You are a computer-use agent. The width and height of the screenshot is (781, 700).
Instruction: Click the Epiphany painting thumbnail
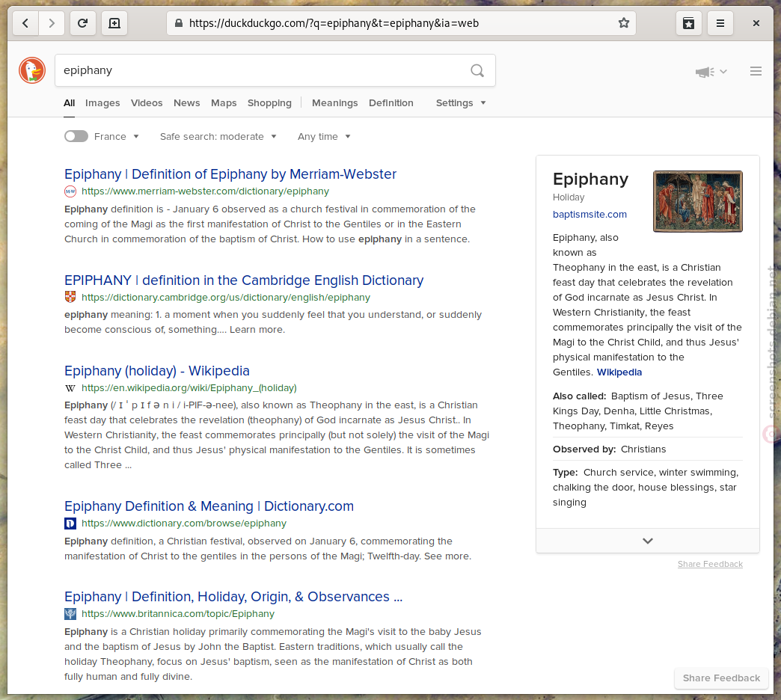point(698,201)
